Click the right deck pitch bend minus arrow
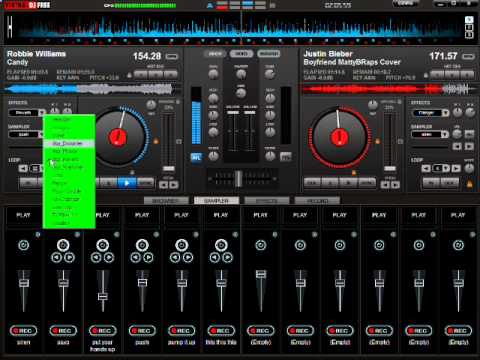480x360 pixels. click(x=385, y=185)
